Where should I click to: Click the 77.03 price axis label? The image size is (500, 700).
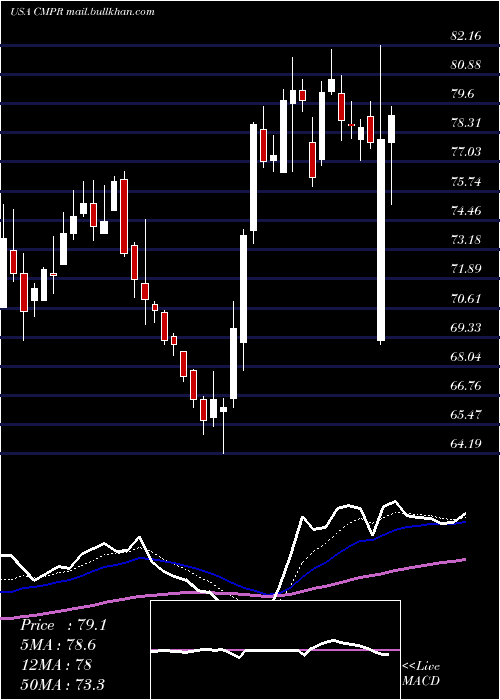point(466,152)
